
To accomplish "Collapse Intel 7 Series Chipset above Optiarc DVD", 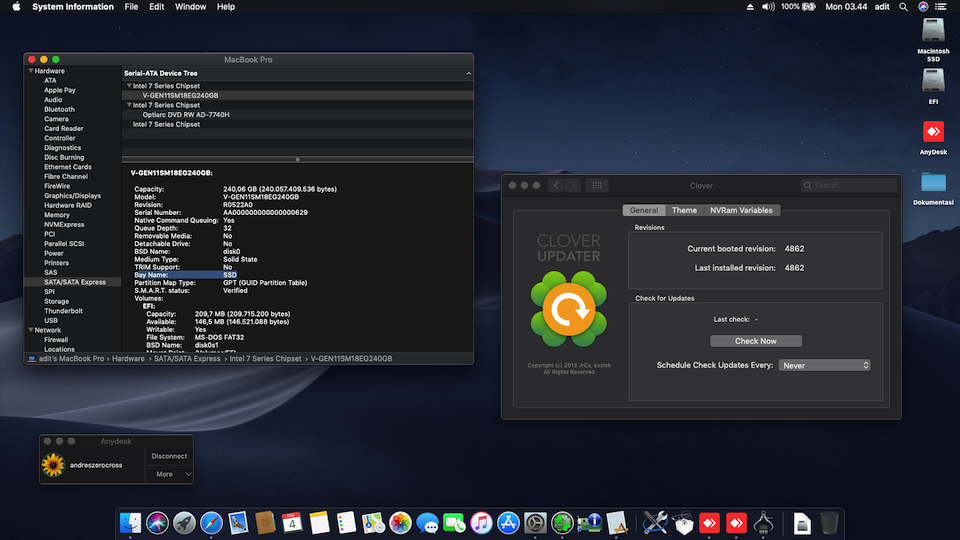I will (x=129, y=105).
